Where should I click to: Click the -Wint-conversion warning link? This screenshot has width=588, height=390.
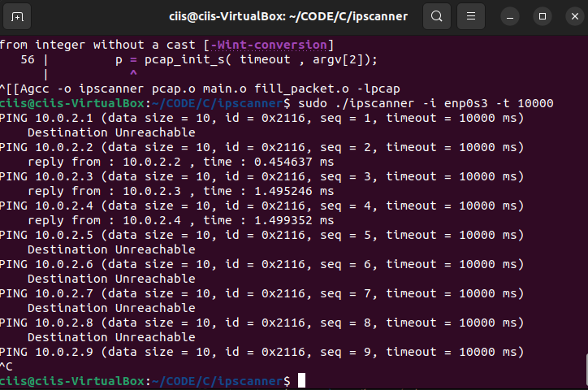coord(269,45)
